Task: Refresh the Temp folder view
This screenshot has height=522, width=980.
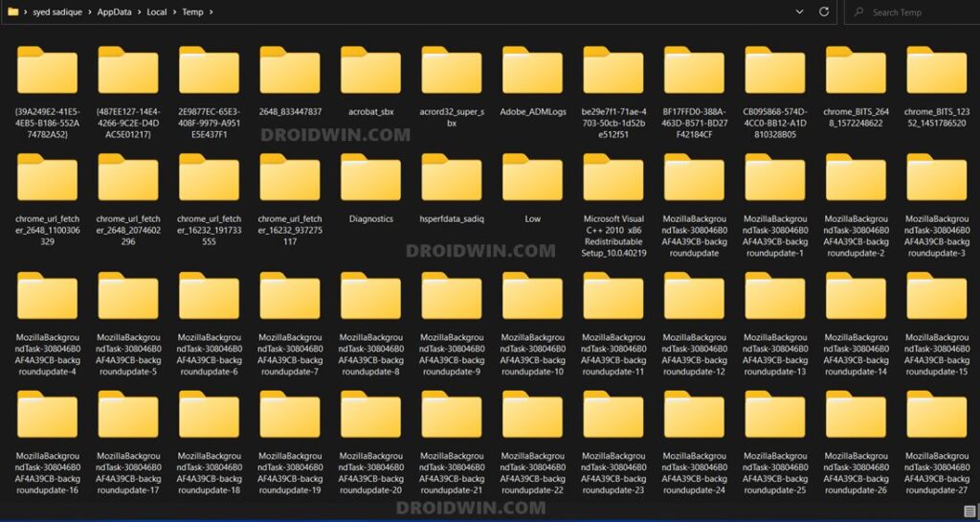Action: point(824,11)
